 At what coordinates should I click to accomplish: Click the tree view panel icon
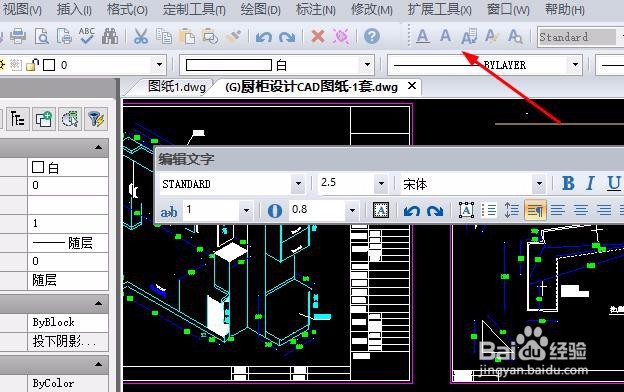(x=17, y=119)
